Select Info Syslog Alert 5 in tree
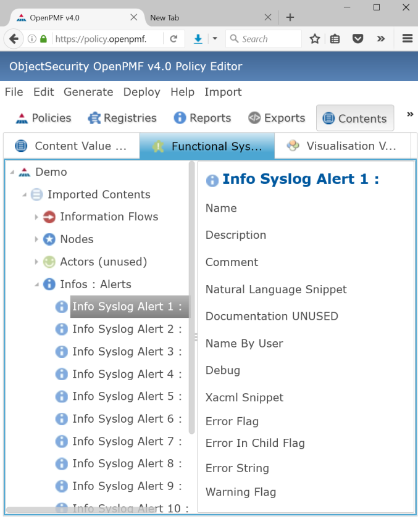The image size is (418, 532). (127, 396)
